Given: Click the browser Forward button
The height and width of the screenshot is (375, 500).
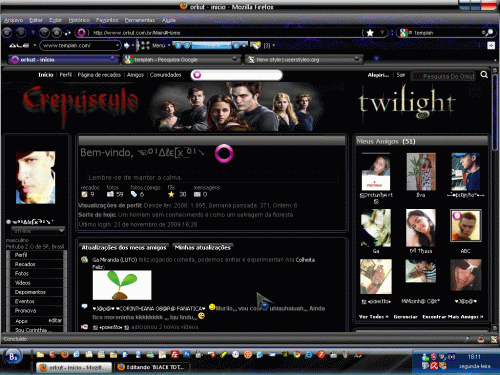Looking at the screenshot, I should (x=21, y=32).
